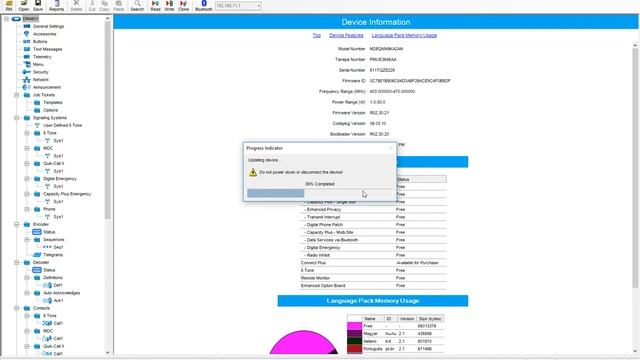
Task: Select the Security key icon
Action: (x=27, y=72)
